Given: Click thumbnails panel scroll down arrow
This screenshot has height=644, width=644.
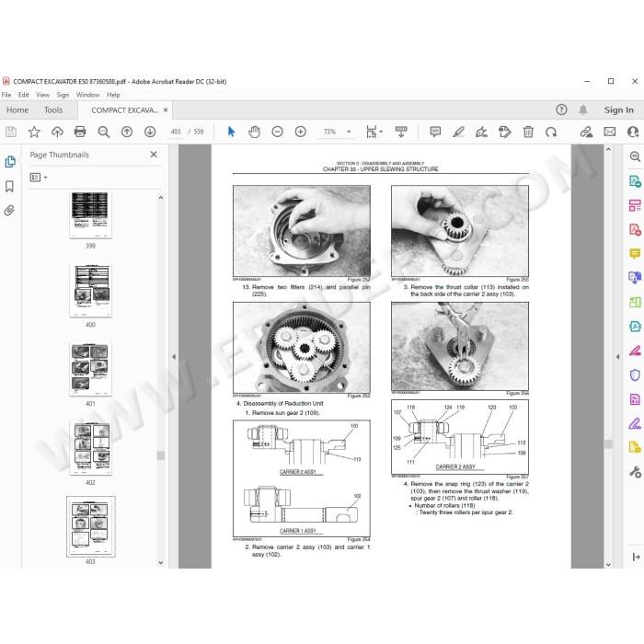Looking at the screenshot, I should pyautogui.click(x=161, y=563).
